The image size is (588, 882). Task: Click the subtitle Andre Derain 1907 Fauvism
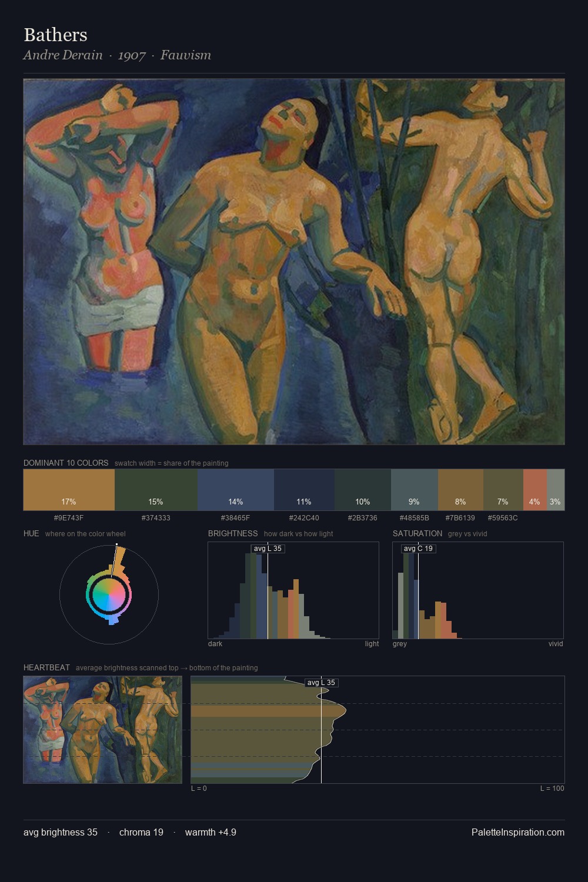[117, 55]
